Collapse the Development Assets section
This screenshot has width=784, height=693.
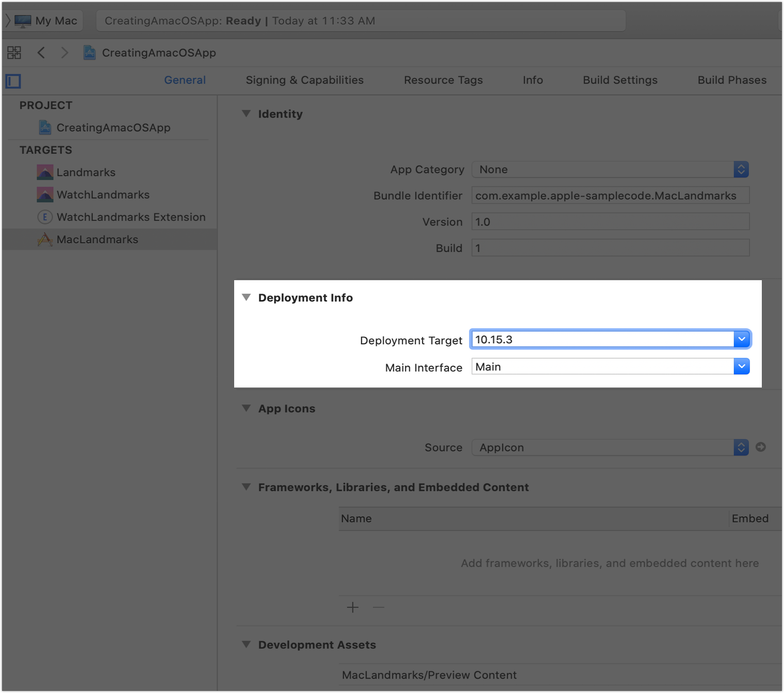click(x=247, y=644)
